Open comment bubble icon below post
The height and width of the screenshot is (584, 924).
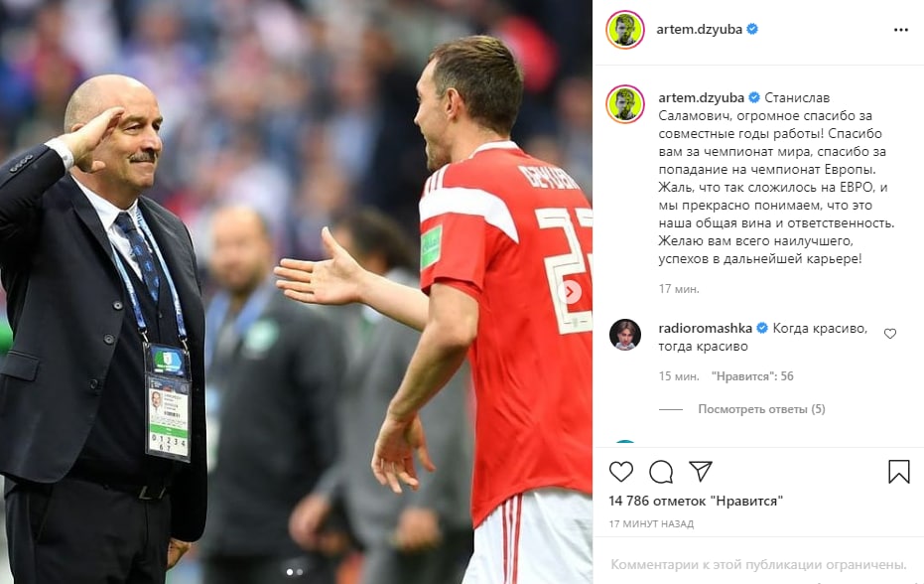click(x=661, y=472)
